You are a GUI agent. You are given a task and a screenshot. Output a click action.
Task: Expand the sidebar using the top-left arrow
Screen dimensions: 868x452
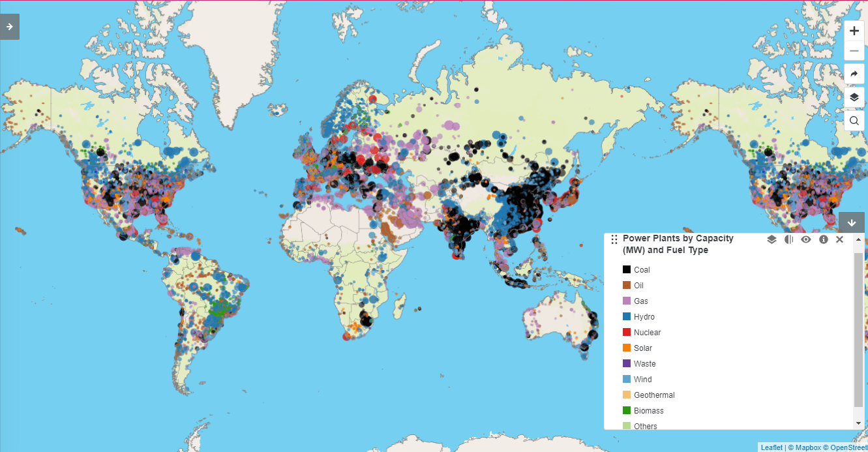[9, 27]
